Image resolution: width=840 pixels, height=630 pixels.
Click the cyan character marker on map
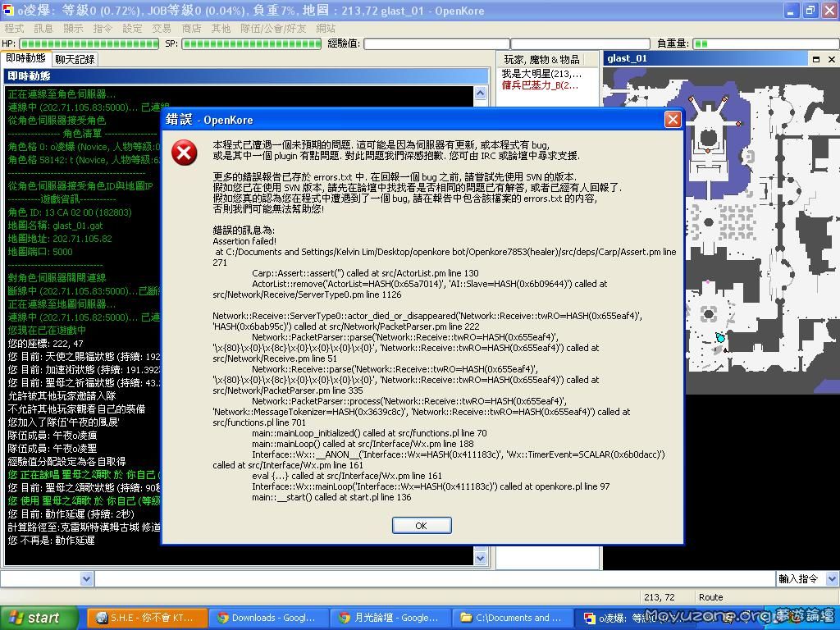click(x=720, y=337)
